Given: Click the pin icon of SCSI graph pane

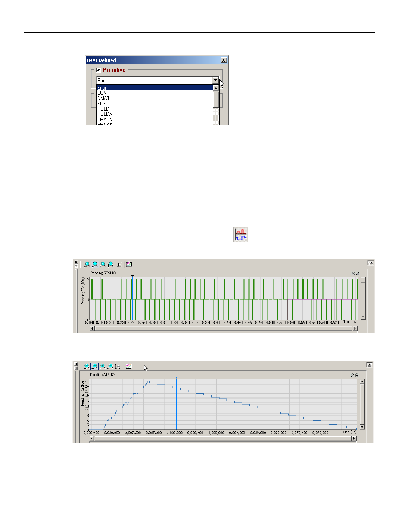Looking at the screenshot, I should point(371,263).
